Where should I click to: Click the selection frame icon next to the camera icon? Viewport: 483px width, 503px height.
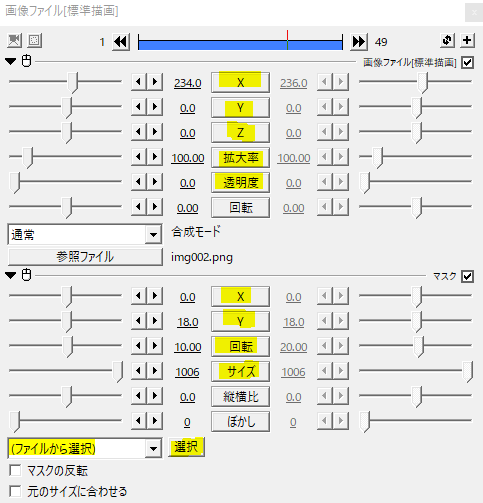point(34,41)
